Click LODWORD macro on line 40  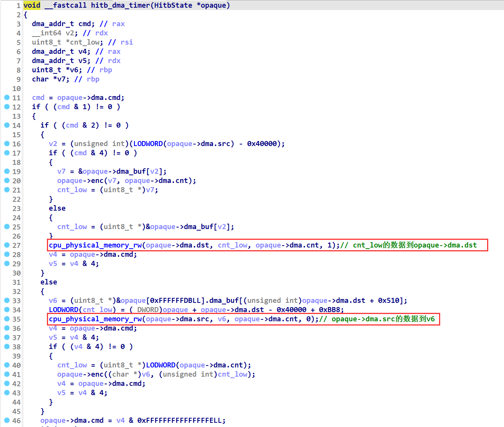pyautogui.click(x=161, y=365)
